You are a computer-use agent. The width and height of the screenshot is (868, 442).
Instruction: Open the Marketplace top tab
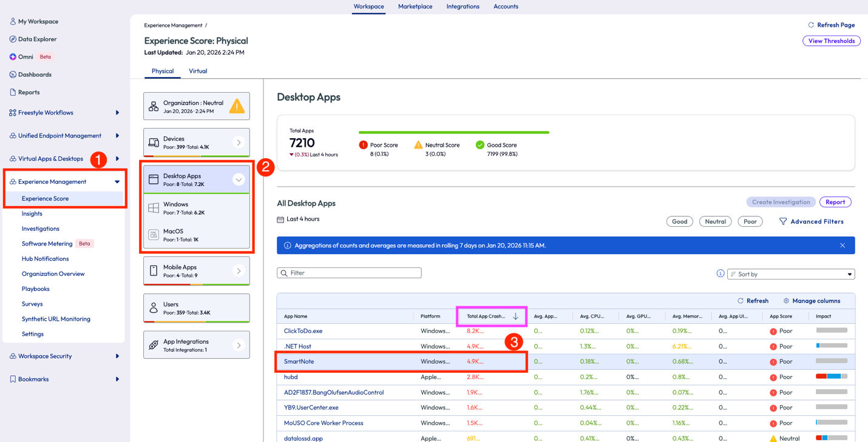415,7
